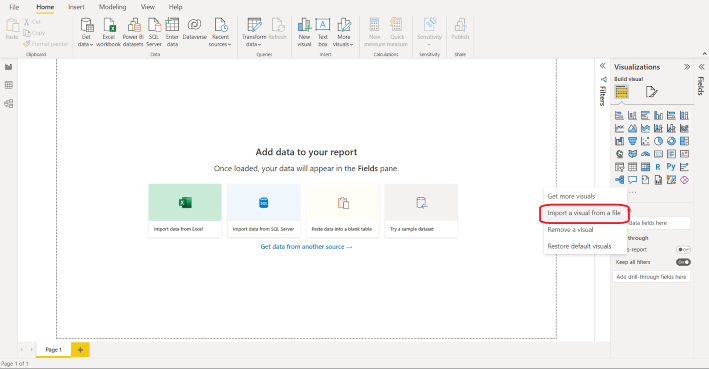Expand the Filters pane chevron
This screenshot has width=709, height=369.
tap(602, 66)
